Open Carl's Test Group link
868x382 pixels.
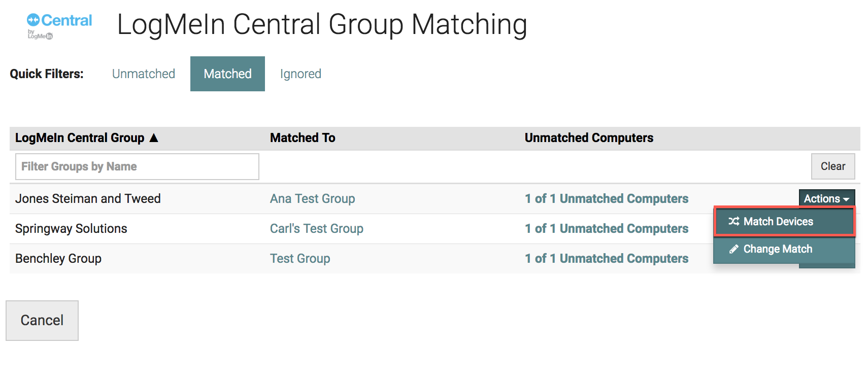click(x=316, y=228)
